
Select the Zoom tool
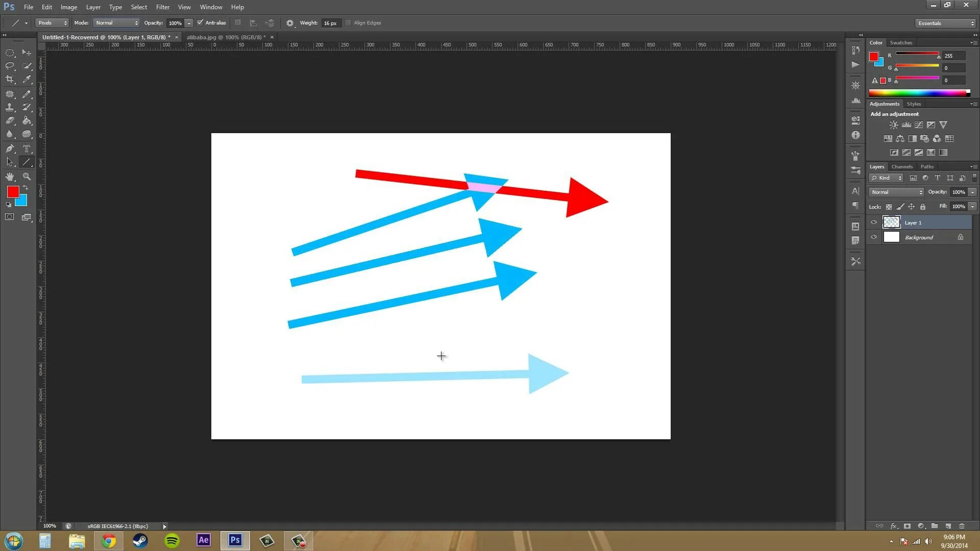point(27,177)
